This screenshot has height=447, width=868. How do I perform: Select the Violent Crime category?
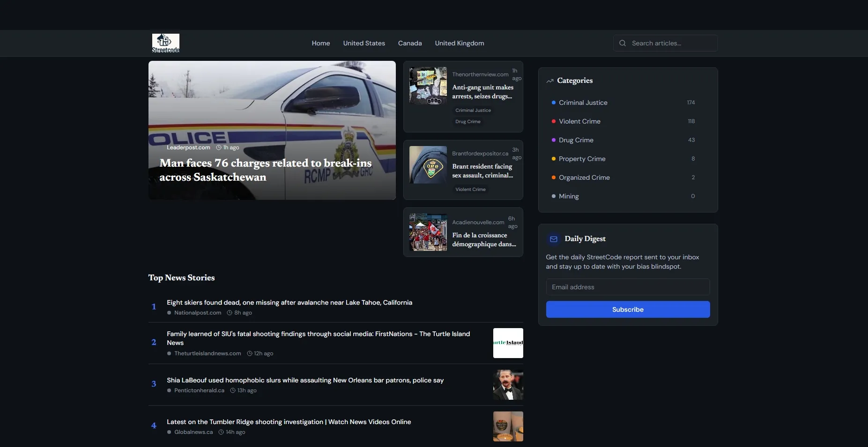[579, 121]
